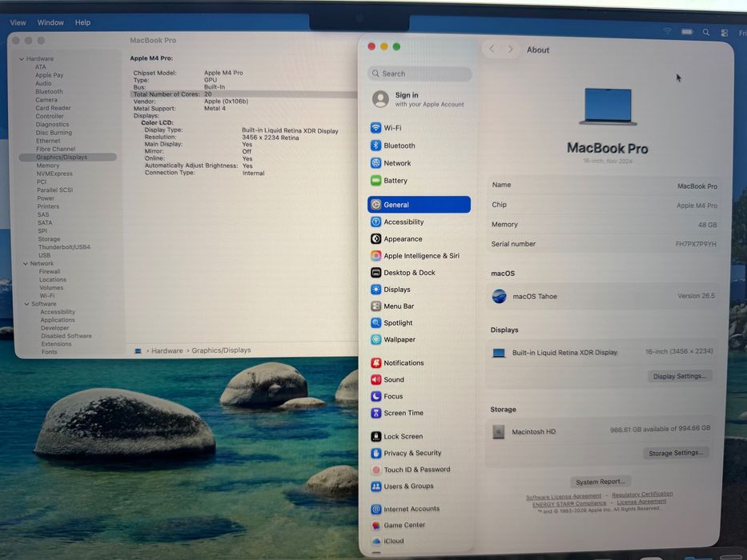Select Apple Pay in hardware list

(49, 75)
